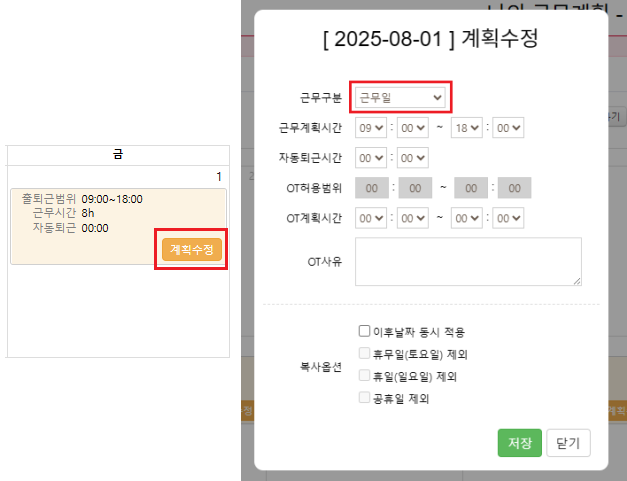This screenshot has height=481, width=627.
Task: Click inside the OT사유 text area
Action: [468, 261]
